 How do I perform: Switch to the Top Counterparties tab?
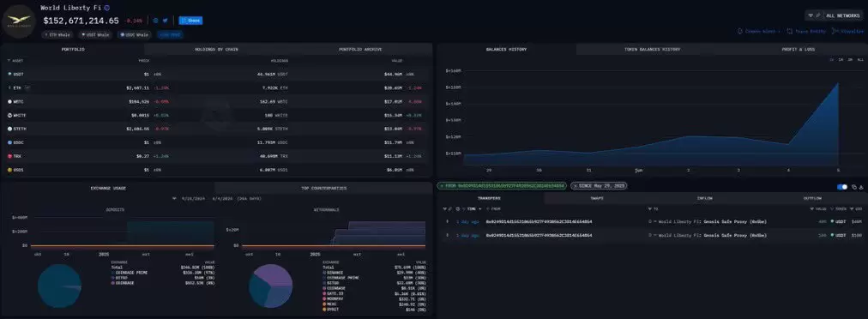(x=324, y=188)
